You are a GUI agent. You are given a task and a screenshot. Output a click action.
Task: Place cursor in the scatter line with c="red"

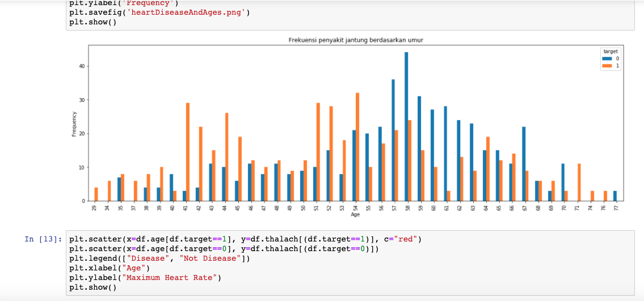click(x=245, y=239)
